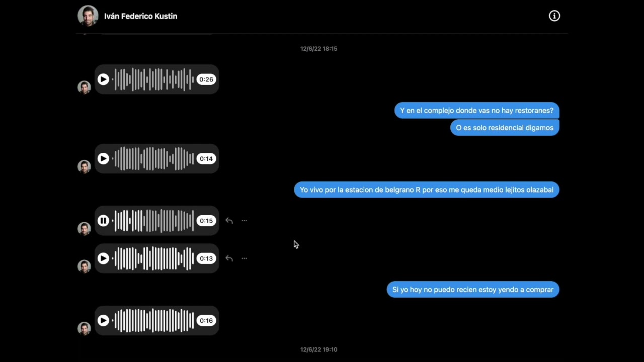Click the "Yo vivo por la estacion" message
644x362 pixels.
[426, 190]
